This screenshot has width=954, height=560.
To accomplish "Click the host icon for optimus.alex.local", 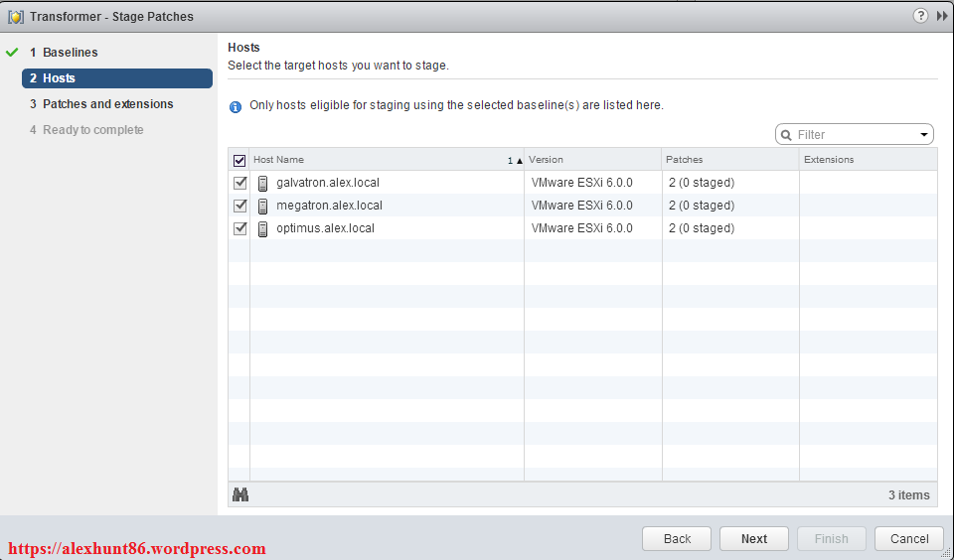I will click(262, 229).
